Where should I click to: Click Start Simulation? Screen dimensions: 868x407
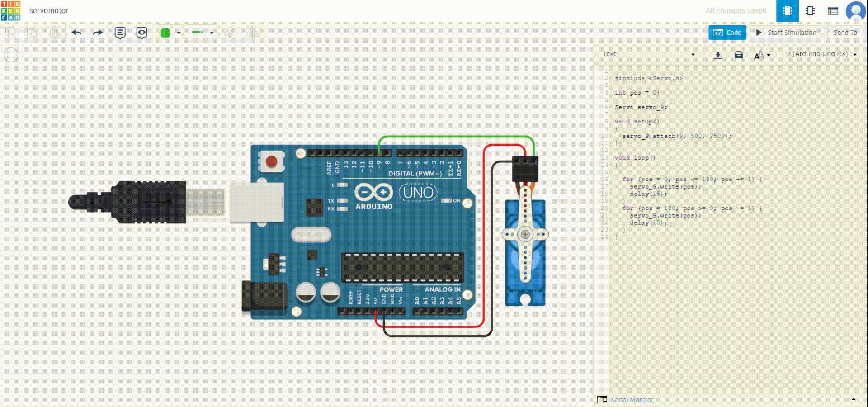(786, 33)
